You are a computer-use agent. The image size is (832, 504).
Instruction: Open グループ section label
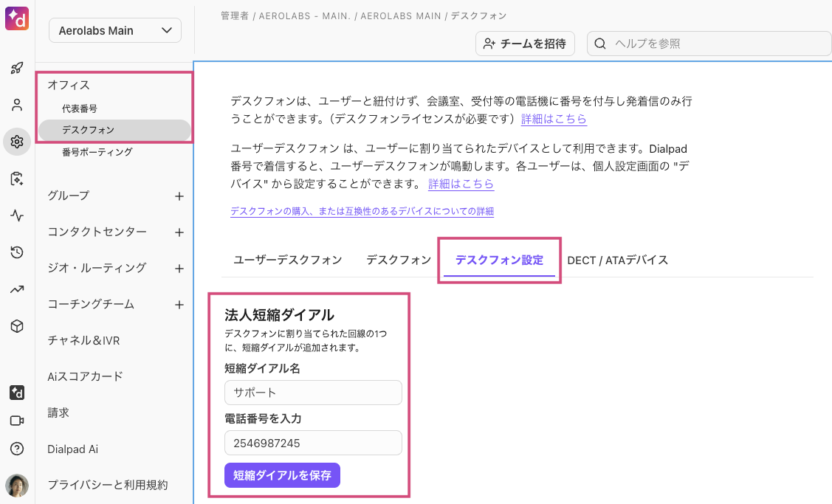tap(69, 196)
